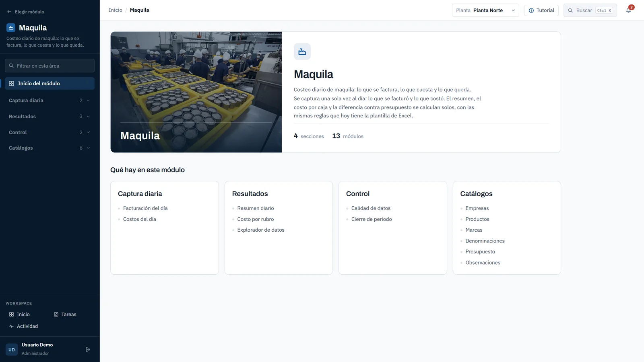Open workspace Tareas
Viewport: 644px width, 362px height.
tap(65, 315)
